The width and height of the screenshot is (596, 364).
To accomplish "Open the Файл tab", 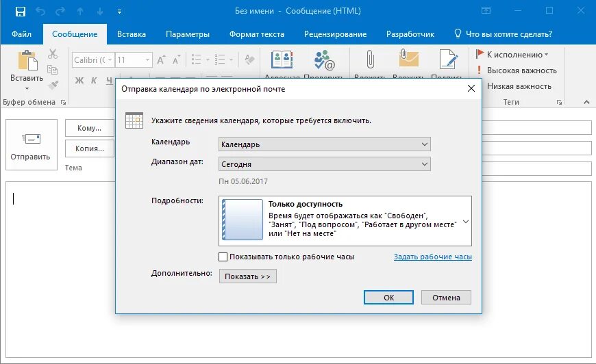I will coord(21,34).
